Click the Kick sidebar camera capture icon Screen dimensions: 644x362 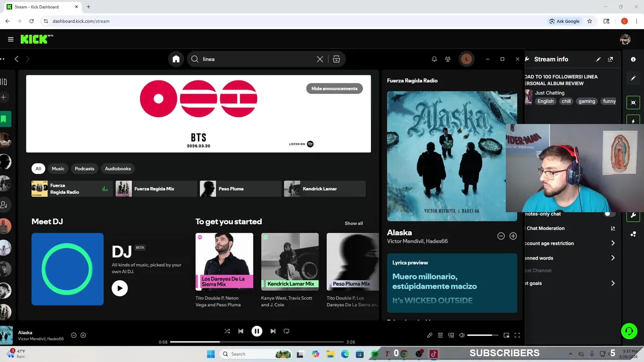pos(633,103)
